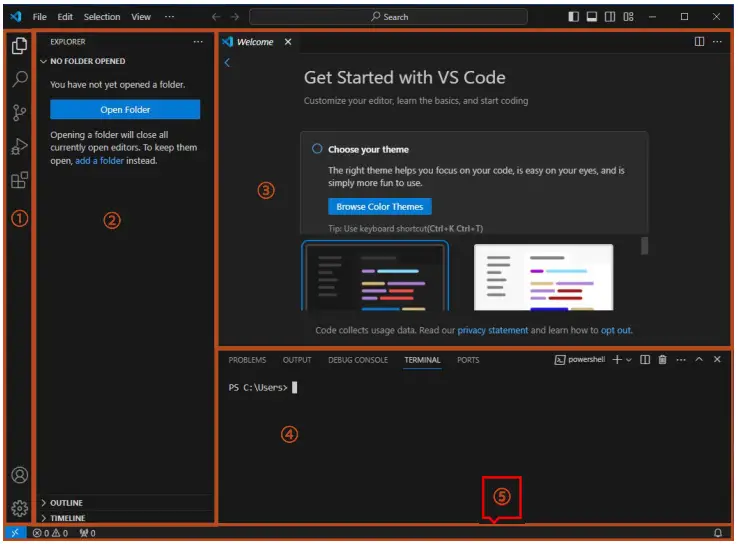Select the powershell terminal entry
Screen dimensions: 738x544
coord(580,360)
